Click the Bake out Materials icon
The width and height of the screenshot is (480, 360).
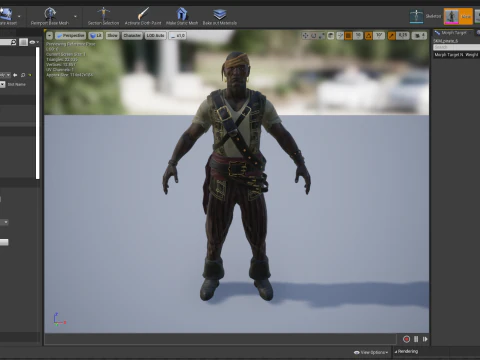220,14
